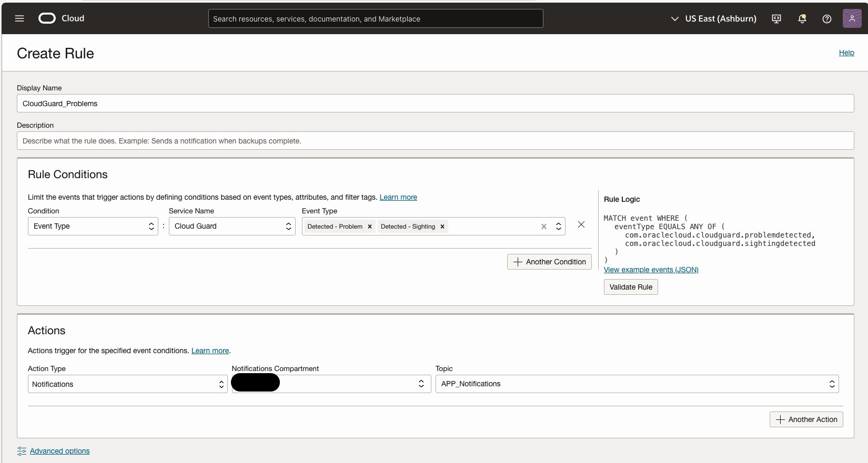Expand the Event Type multi-select list

559,227
